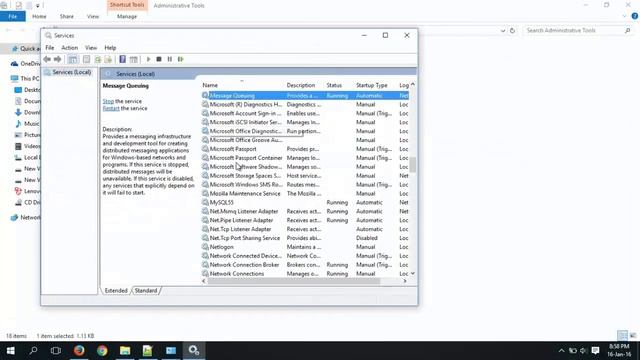Select Net.Msmq Listener Adapter service
This screenshot has width=640, height=360.
tap(305, 211)
